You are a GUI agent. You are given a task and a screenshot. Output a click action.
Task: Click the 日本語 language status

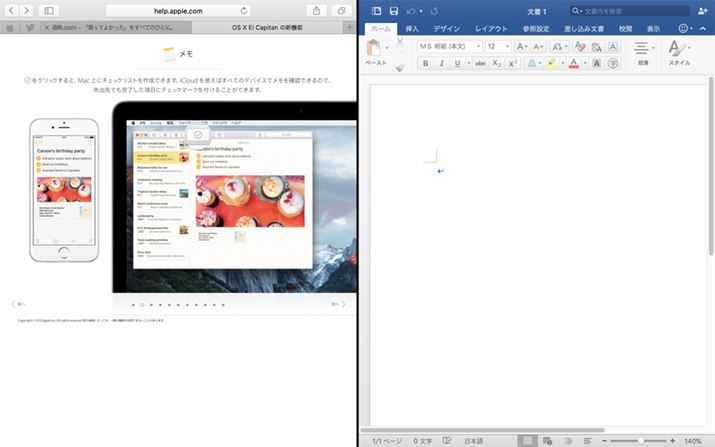click(x=474, y=441)
